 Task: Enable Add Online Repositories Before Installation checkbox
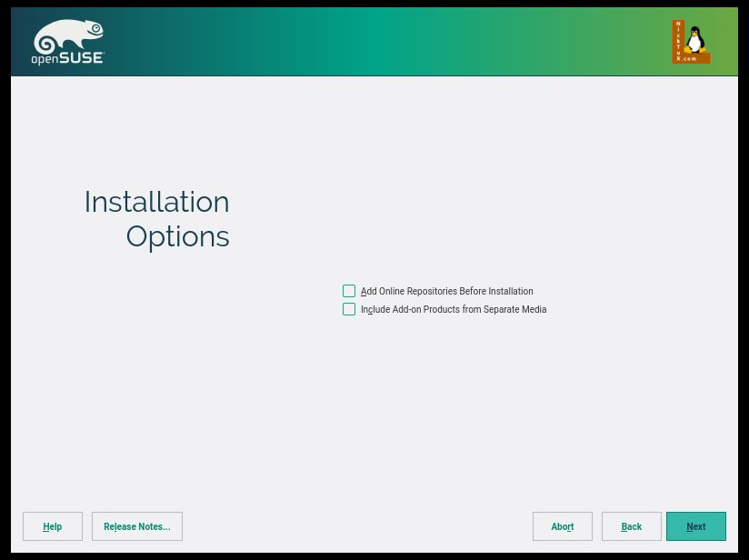[349, 291]
